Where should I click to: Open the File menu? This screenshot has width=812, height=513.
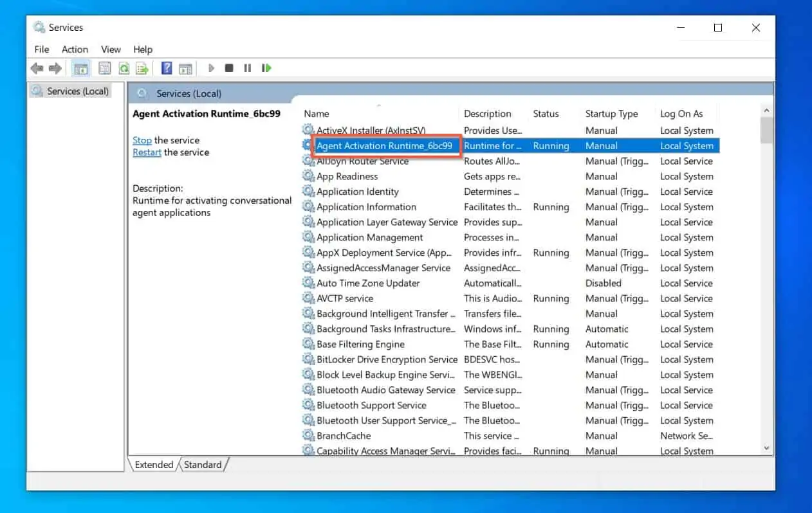(42, 50)
